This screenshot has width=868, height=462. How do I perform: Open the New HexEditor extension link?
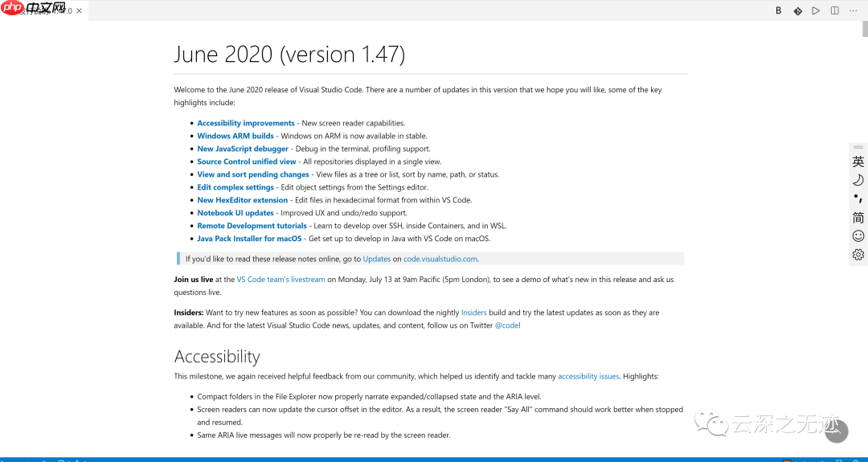243,200
